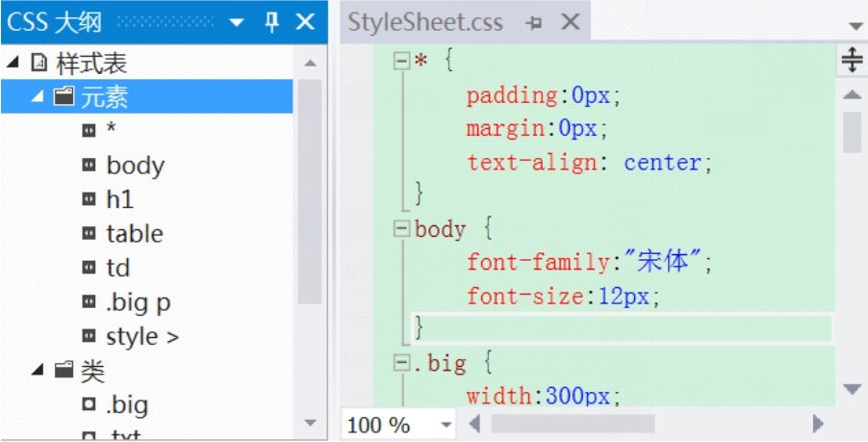This screenshot has width=868, height=442.
Task: Click the split editor icon above scrollbar
Action: 852,60
